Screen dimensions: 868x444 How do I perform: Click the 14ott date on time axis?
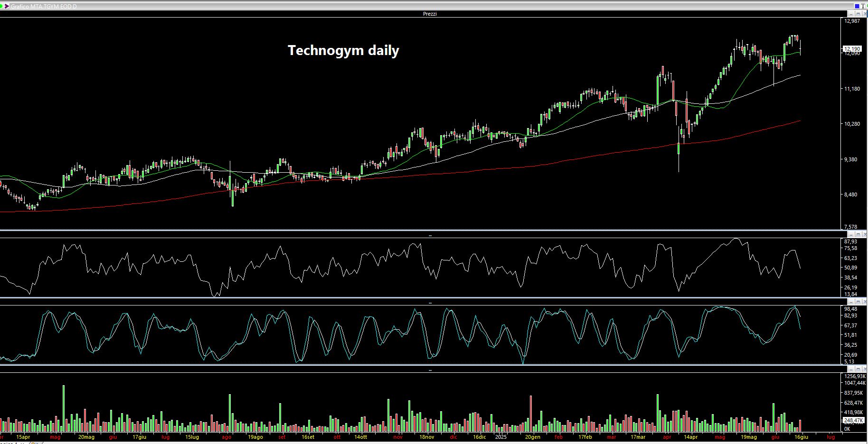[x=360, y=437]
